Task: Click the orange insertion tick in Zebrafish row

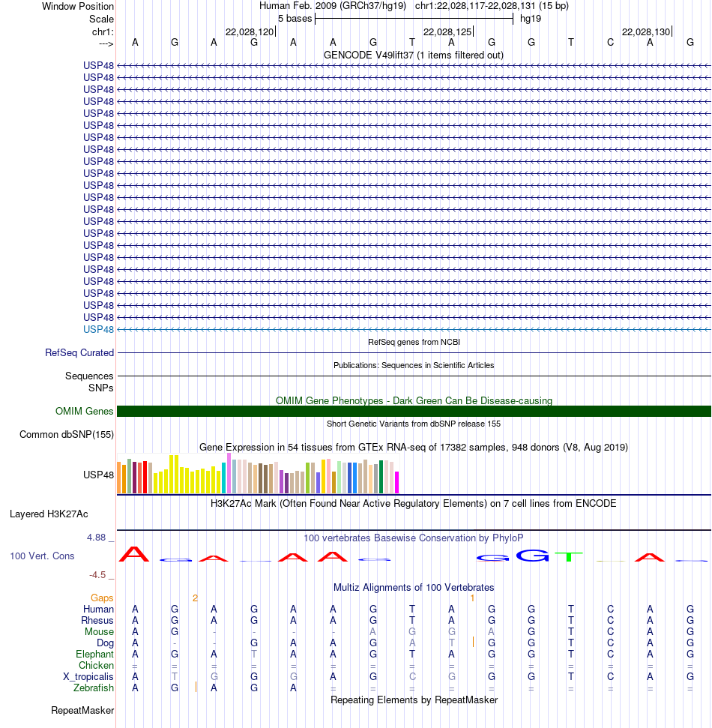Action: pos(196,687)
